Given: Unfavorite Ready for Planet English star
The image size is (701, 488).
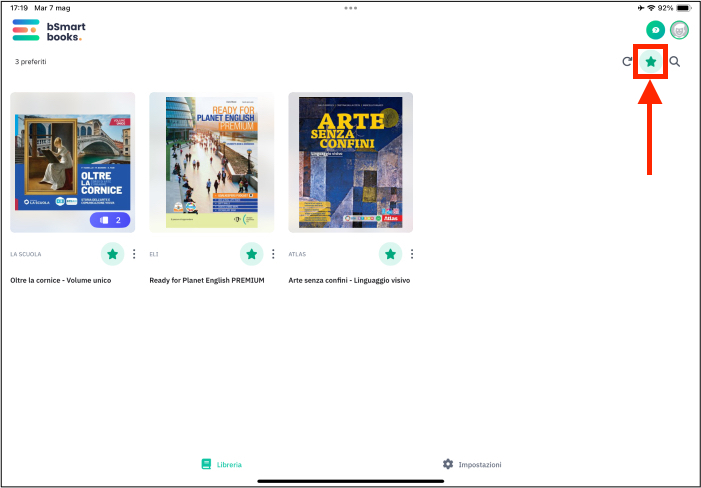Looking at the screenshot, I should (252, 254).
